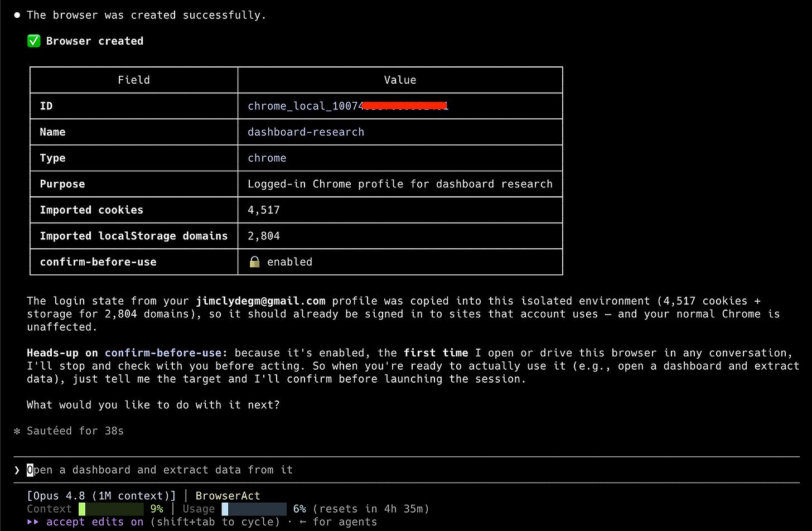The height and width of the screenshot is (531, 812).
Task: Click the asterisk before Sautéed for 38s
Action: [17, 431]
